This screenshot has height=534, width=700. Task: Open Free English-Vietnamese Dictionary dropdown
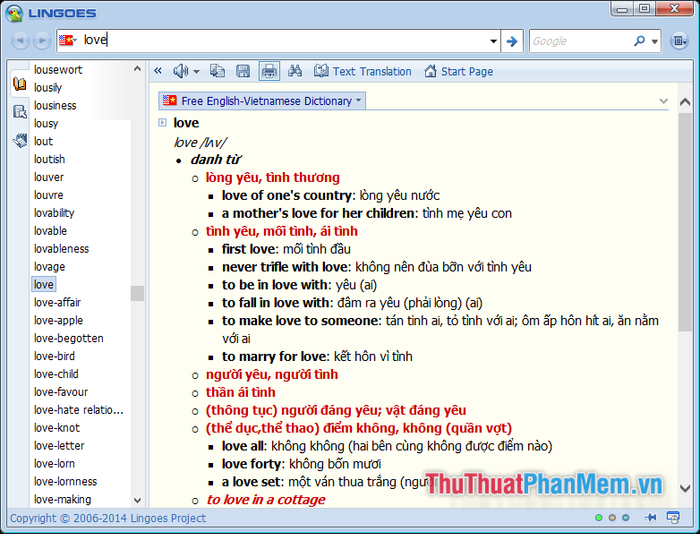pyautogui.click(x=262, y=101)
